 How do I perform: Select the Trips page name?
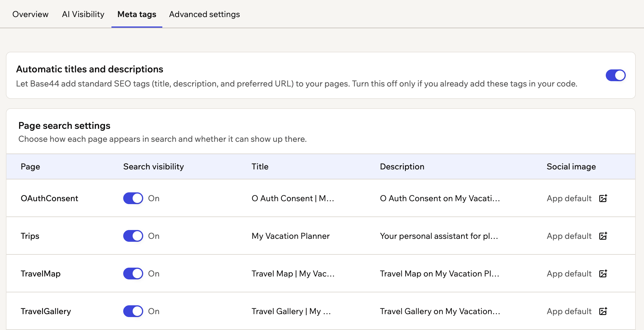(x=30, y=236)
